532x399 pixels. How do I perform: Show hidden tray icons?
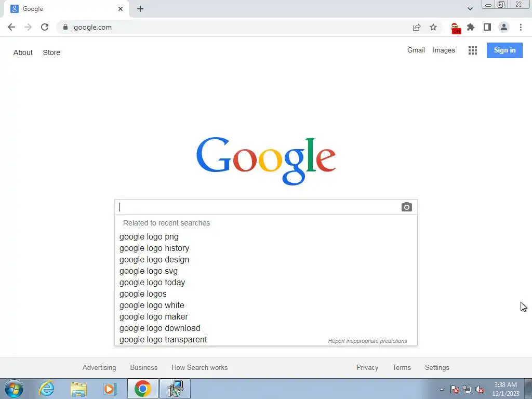pyautogui.click(x=442, y=390)
